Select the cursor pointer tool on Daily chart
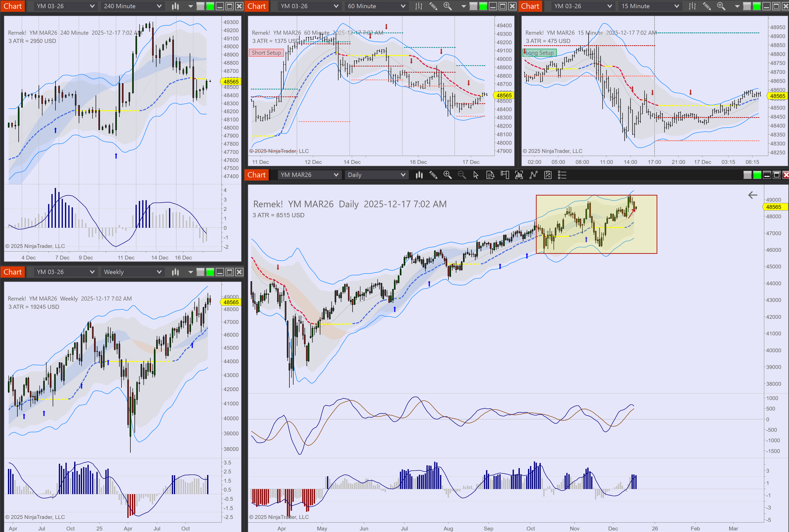Viewport: 789px width, 532px height. (x=476, y=175)
